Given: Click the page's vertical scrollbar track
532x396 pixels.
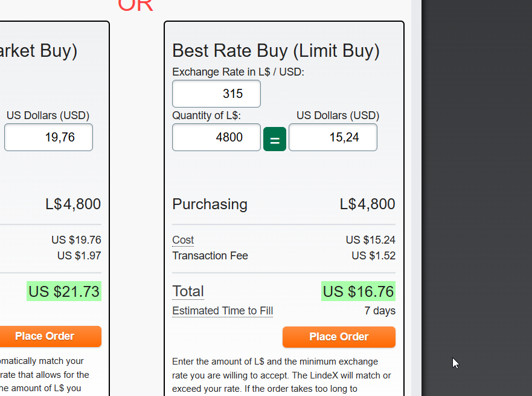Looking at the screenshot, I should tap(416, 181).
